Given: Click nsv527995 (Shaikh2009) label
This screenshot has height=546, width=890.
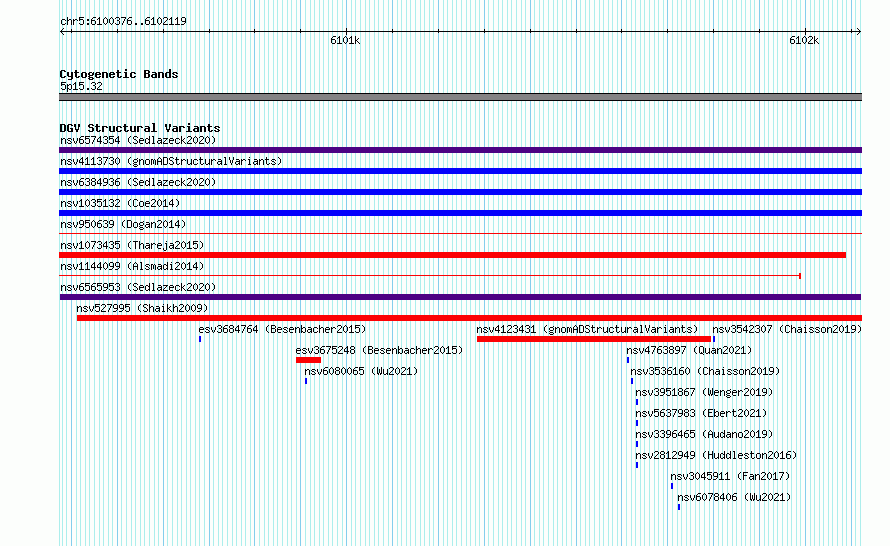Looking at the screenshot, I should (x=142, y=308).
